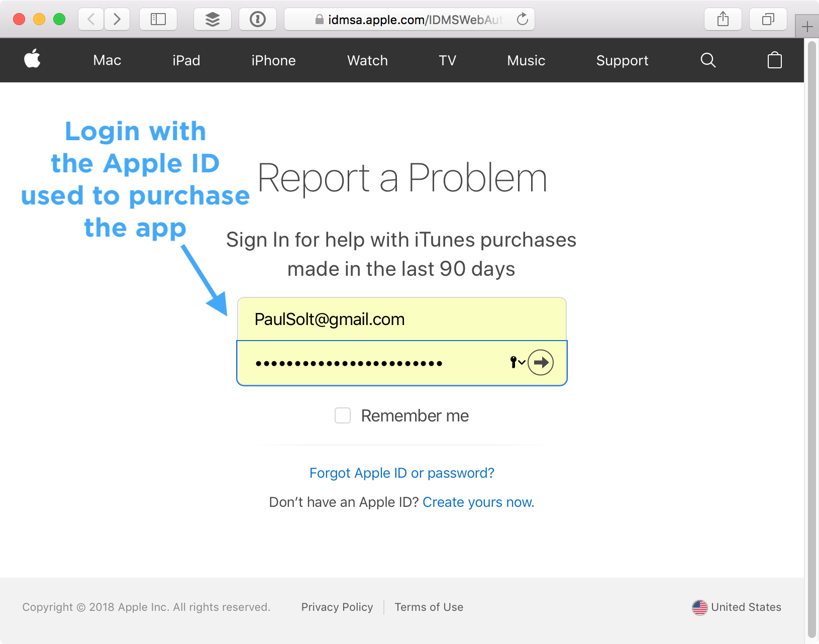Screen dimensions: 819x644
Task: Open the Safari sidebar icon
Action: (x=158, y=19)
